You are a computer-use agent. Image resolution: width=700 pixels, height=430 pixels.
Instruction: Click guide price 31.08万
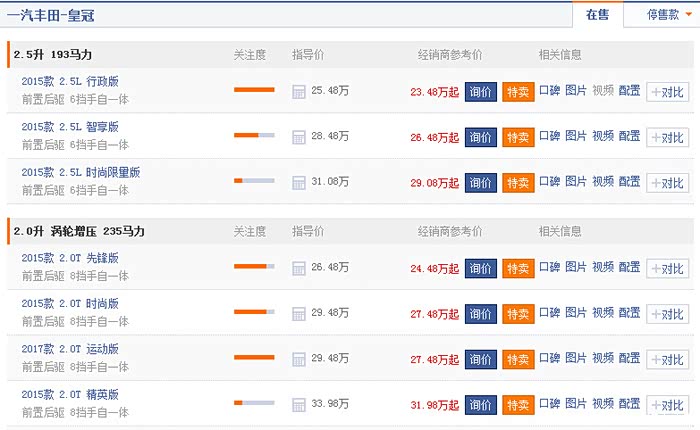pos(330,182)
